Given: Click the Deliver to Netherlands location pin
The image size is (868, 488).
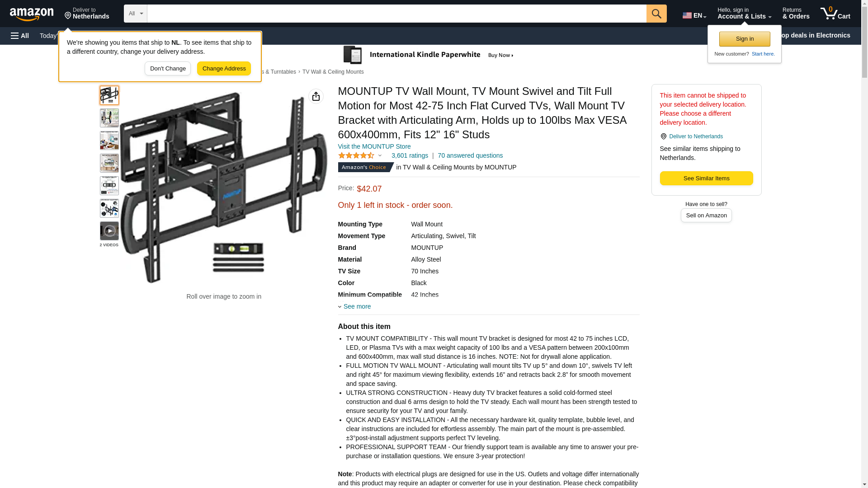Looking at the screenshot, I should click(87, 14).
